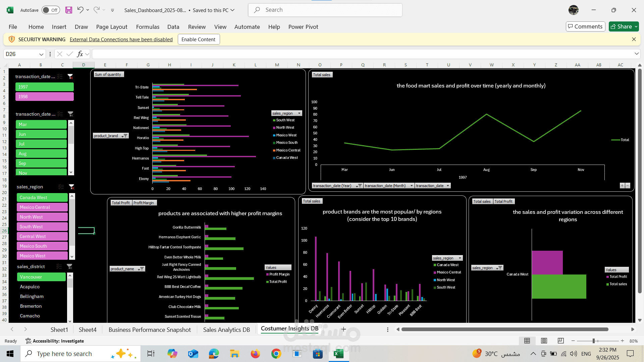This screenshot has width=644, height=362.
Task: Toggle the AutoSave switch
Action: click(51, 10)
